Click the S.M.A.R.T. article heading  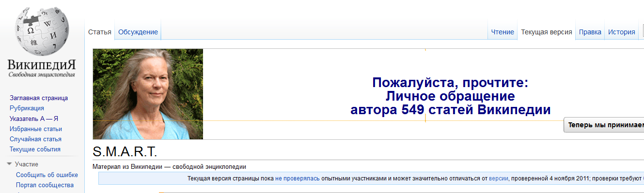[125, 151]
